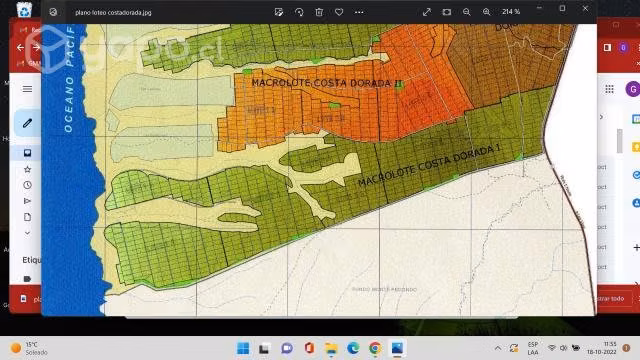Click the downloaded file icon in Chrome's download bar
This screenshot has width=640, height=360.
click(24, 299)
